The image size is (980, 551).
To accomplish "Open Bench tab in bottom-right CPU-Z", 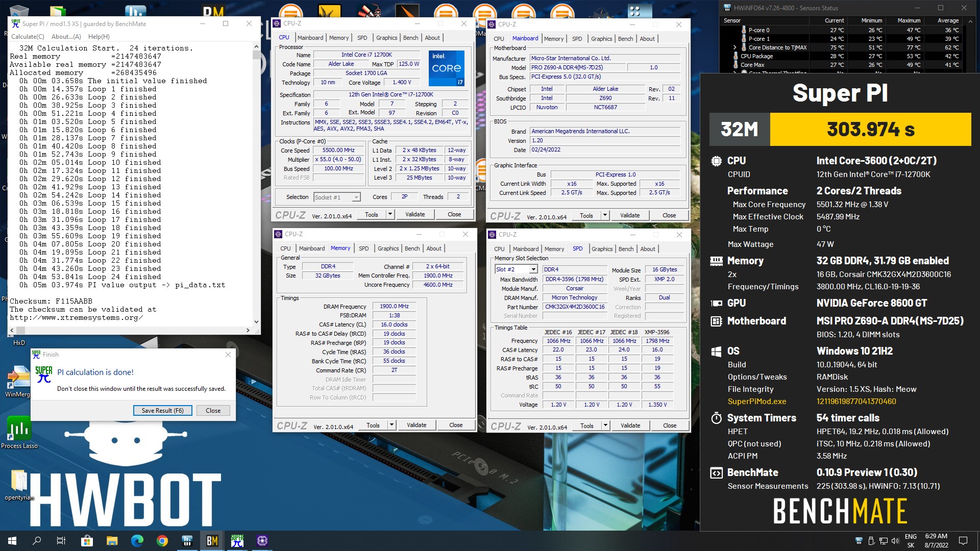I will (x=626, y=249).
